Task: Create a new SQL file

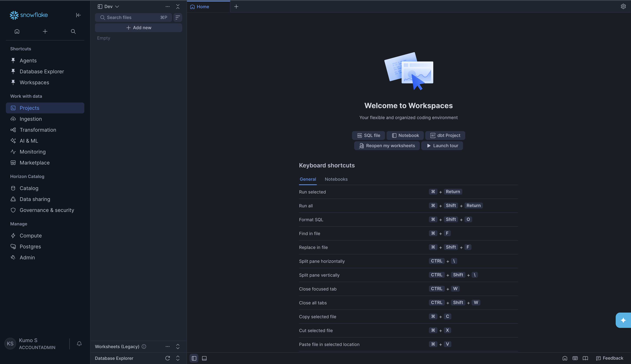Action: tap(368, 135)
